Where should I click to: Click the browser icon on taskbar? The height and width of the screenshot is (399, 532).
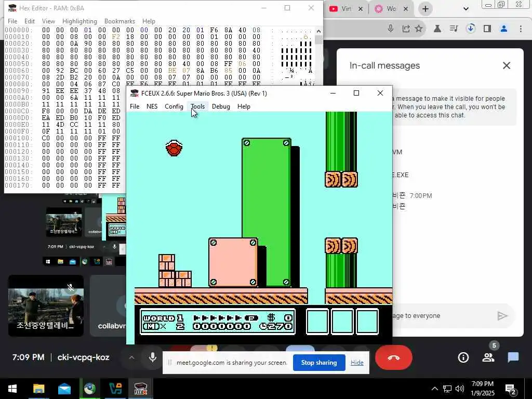click(x=89, y=389)
